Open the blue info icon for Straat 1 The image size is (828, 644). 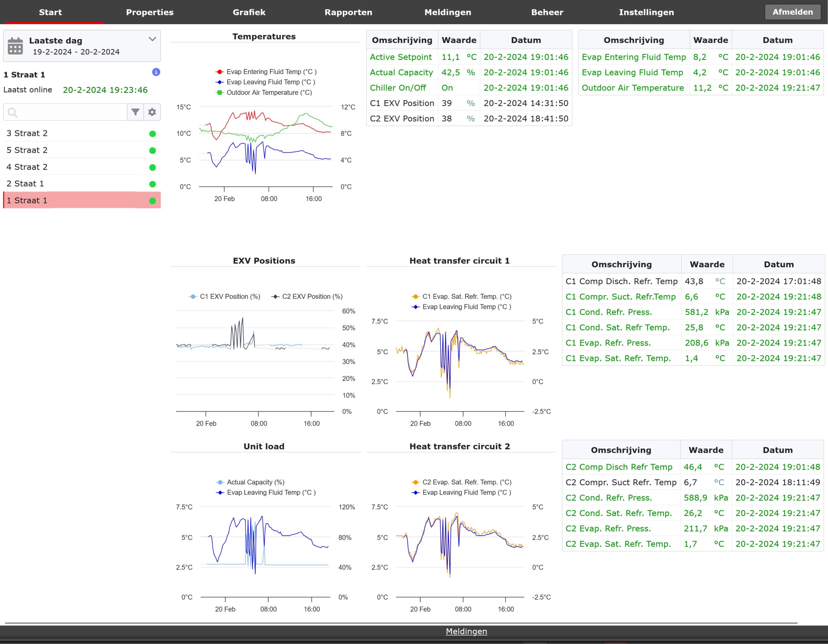click(x=156, y=72)
